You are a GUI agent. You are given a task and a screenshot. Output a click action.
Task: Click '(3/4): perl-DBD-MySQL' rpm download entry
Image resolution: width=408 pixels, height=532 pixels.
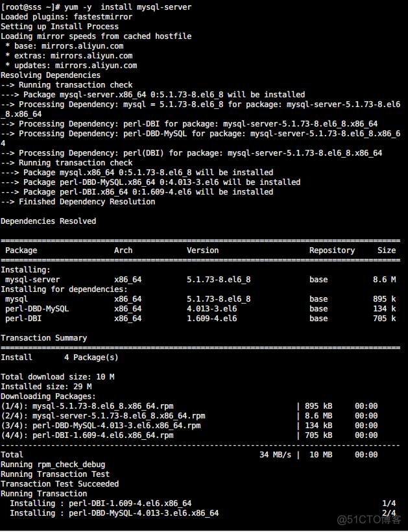click(101, 426)
